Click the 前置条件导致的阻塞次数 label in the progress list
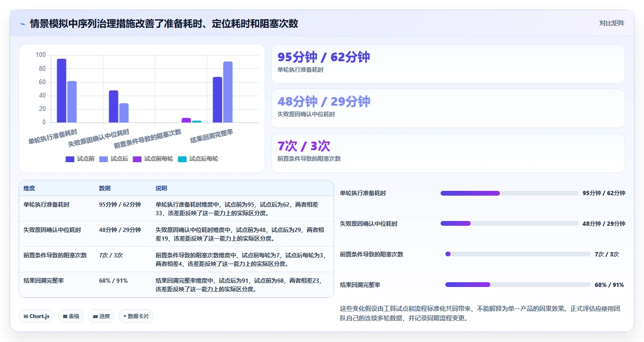The width and height of the screenshot is (644, 342). click(372, 254)
